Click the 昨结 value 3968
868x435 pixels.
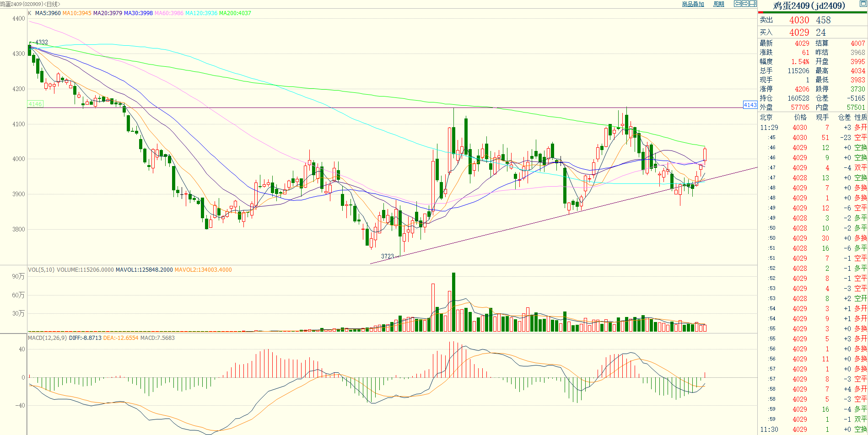[858, 53]
